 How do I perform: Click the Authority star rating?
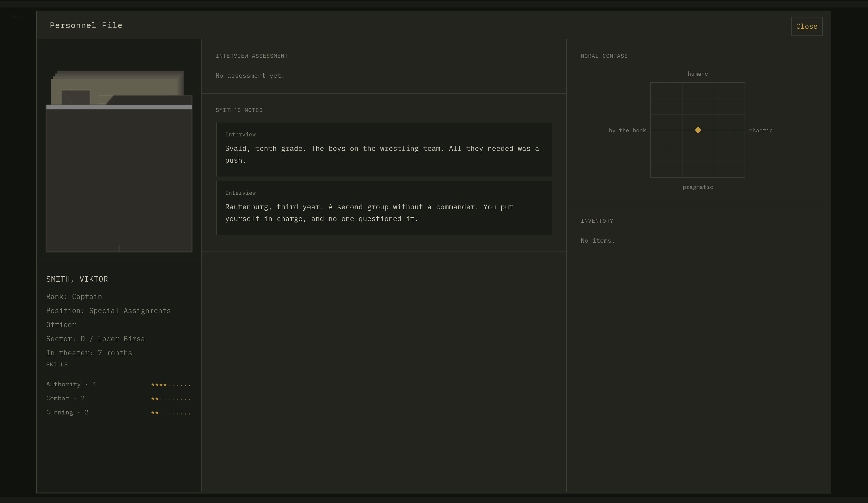point(170,384)
